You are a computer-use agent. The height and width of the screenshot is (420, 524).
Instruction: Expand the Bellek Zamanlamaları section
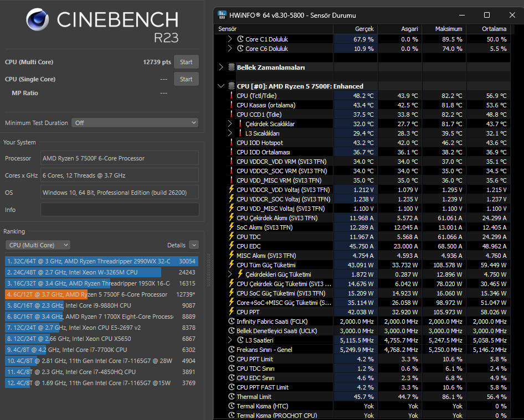click(221, 67)
